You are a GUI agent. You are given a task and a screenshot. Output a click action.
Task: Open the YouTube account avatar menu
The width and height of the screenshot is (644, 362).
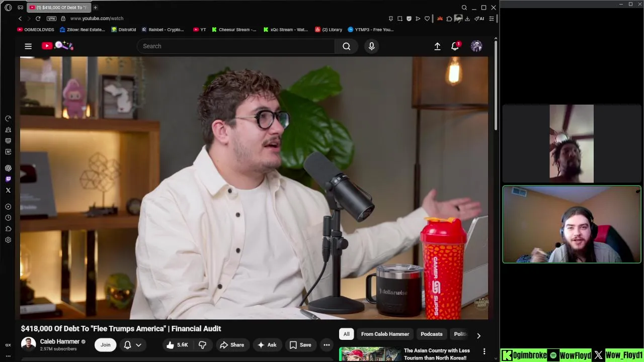point(476,46)
